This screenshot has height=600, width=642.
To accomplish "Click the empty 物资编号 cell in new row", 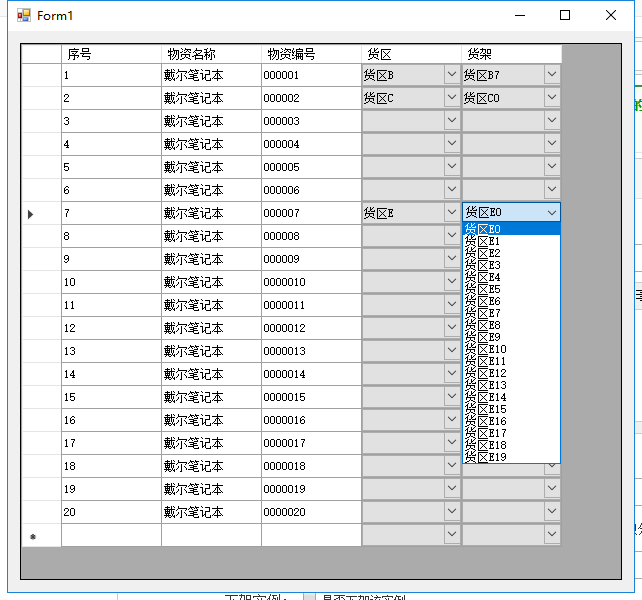I will pos(311,535).
